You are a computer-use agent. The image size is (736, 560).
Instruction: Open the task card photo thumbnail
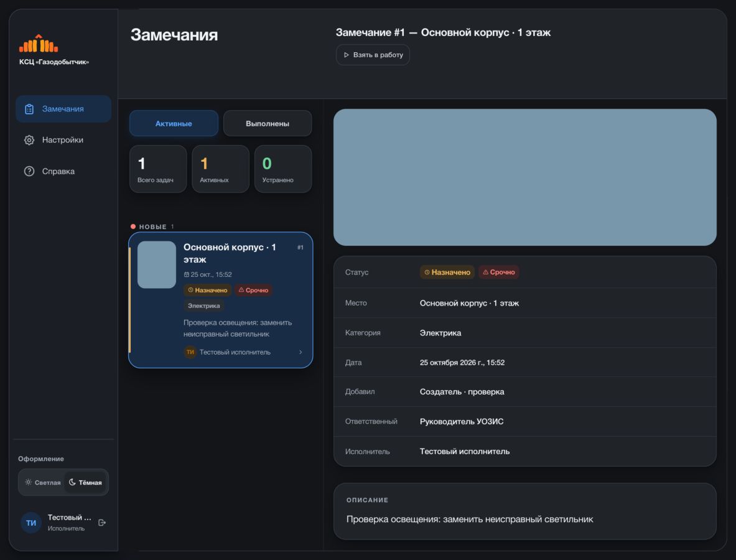point(157,264)
